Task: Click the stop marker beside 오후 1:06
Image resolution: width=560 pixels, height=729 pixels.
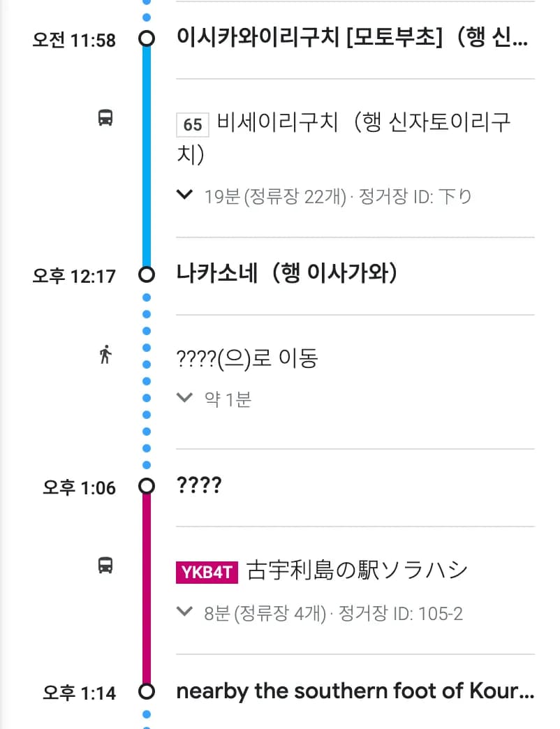Action: [146, 485]
